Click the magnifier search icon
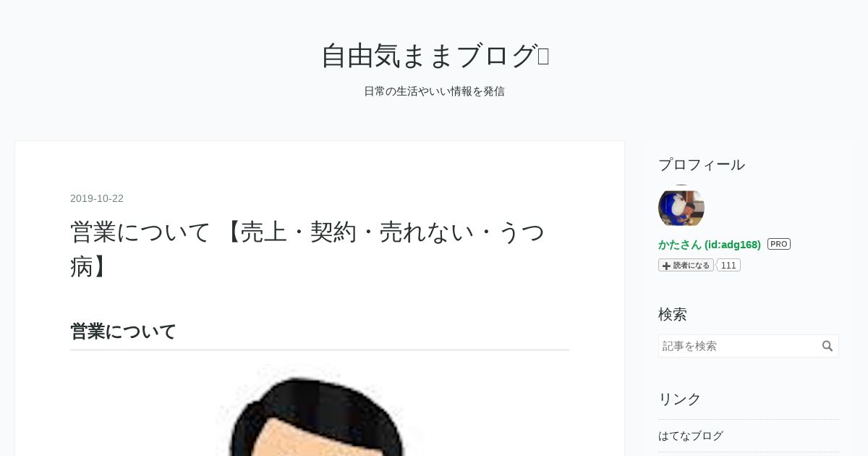Screen dimensions: 868x456 coord(827,346)
